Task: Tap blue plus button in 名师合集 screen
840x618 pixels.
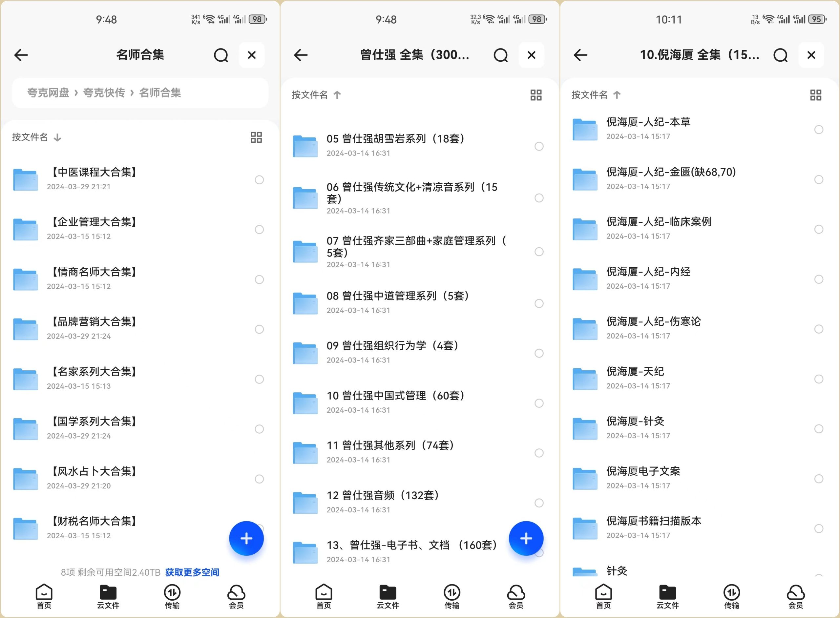Action: click(246, 538)
